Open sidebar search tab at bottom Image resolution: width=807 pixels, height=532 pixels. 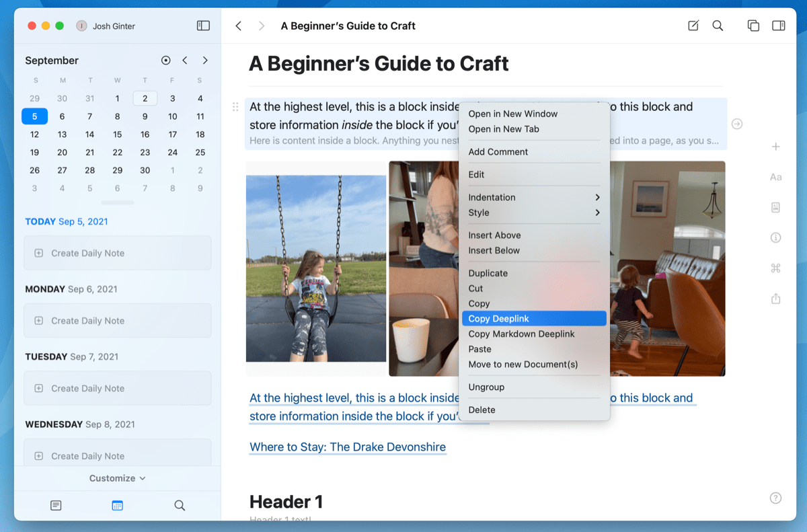pos(180,505)
